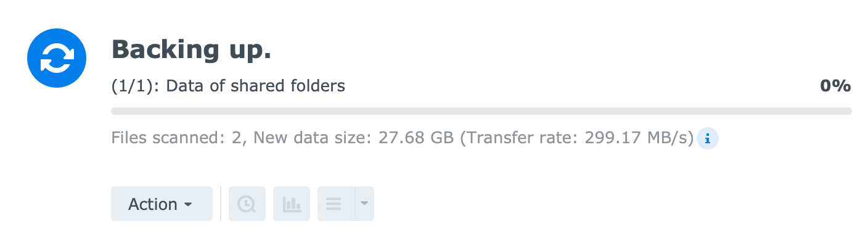Open the Action dropdown menu
The height and width of the screenshot is (247, 868).
pos(161,204)
